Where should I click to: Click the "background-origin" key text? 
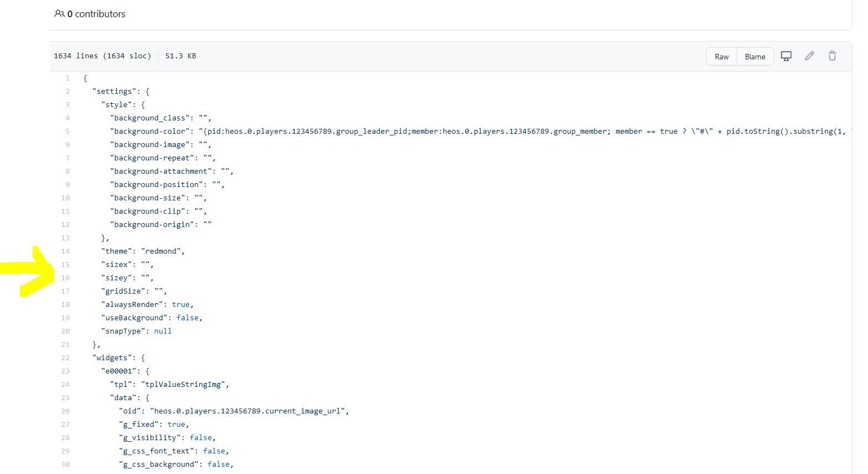[x=152, y=225]
